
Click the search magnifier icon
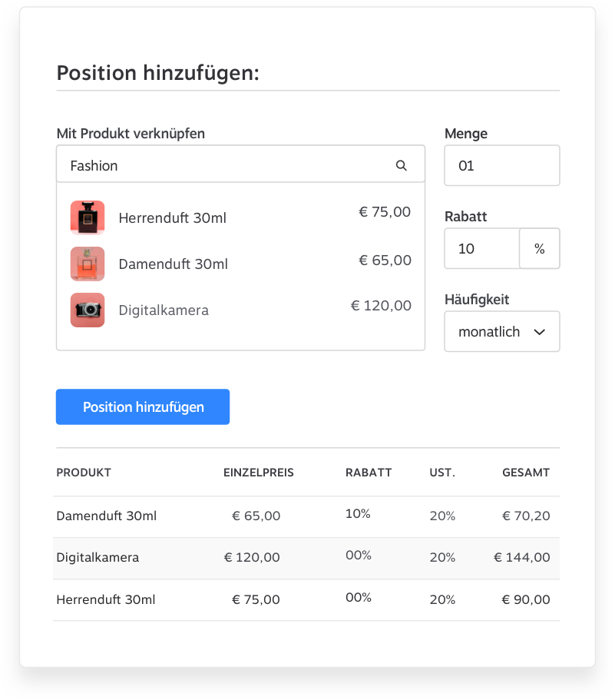click(401, 165)
